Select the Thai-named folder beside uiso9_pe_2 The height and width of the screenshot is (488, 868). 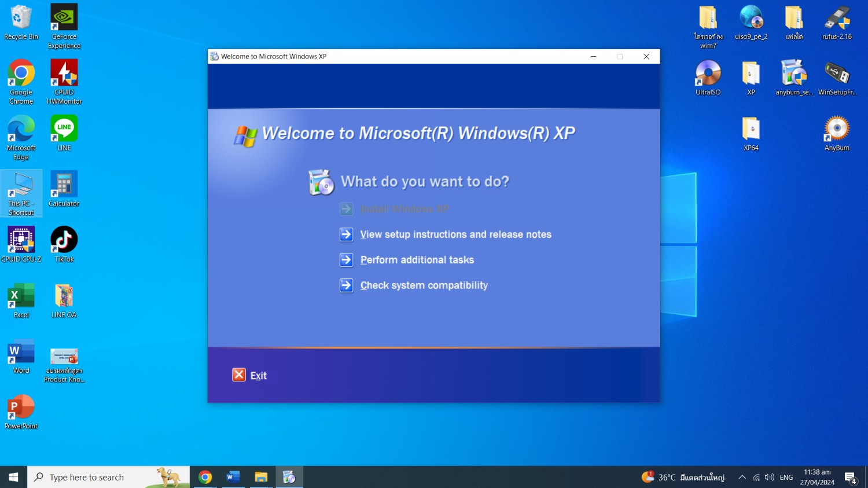point(794,23)
